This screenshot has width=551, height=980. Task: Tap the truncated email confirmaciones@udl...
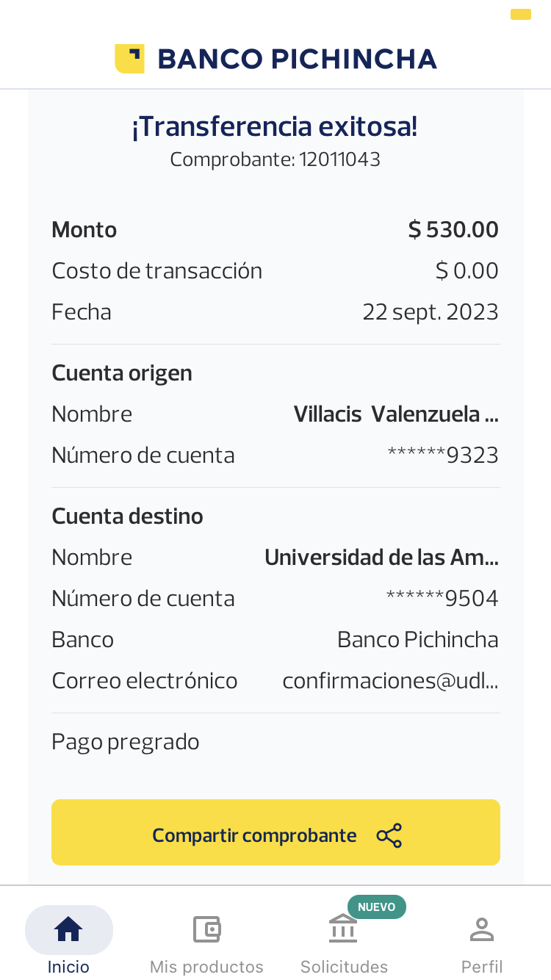(x=390, y=681)
